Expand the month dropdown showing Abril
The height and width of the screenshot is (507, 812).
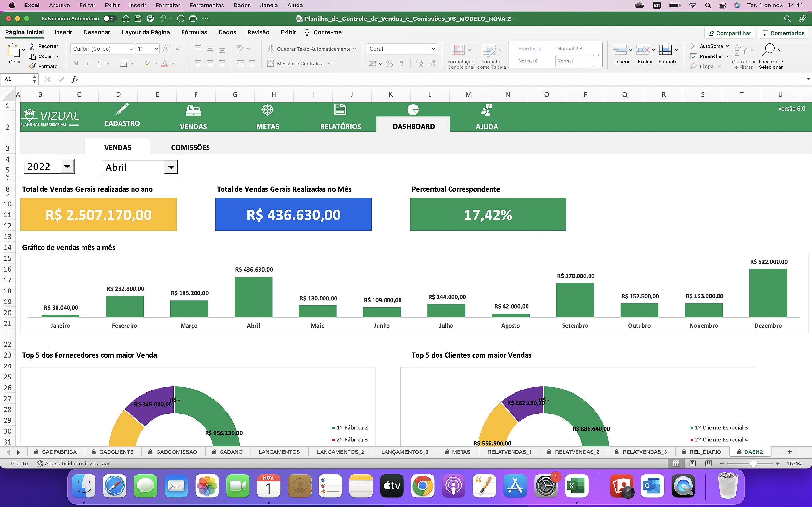(x=171, y=167)
